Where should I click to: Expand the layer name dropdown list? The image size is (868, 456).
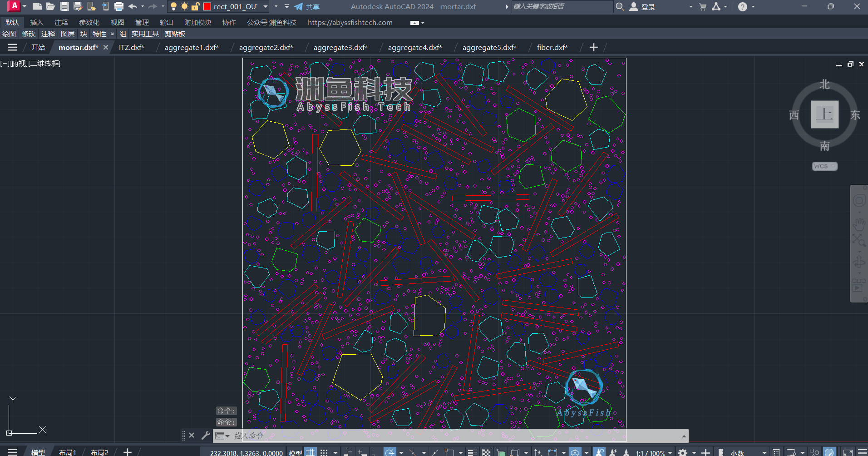point(266,6)
